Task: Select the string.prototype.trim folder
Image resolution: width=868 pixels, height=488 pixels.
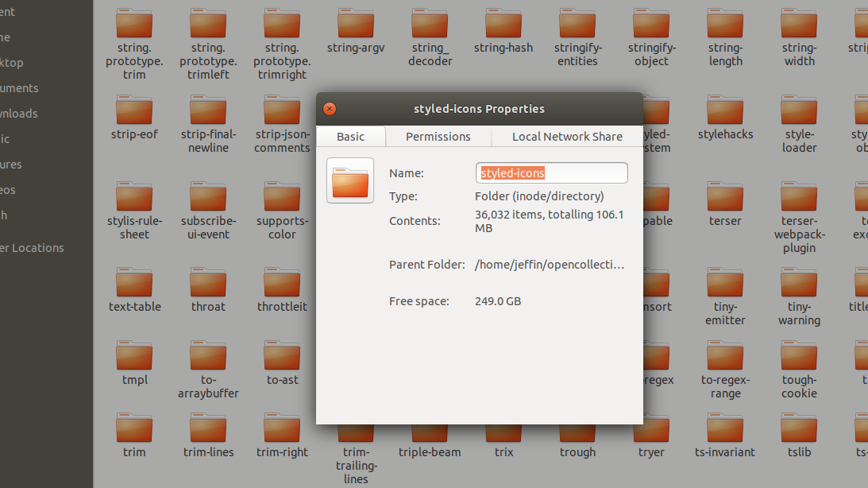Action: [134, 44]
